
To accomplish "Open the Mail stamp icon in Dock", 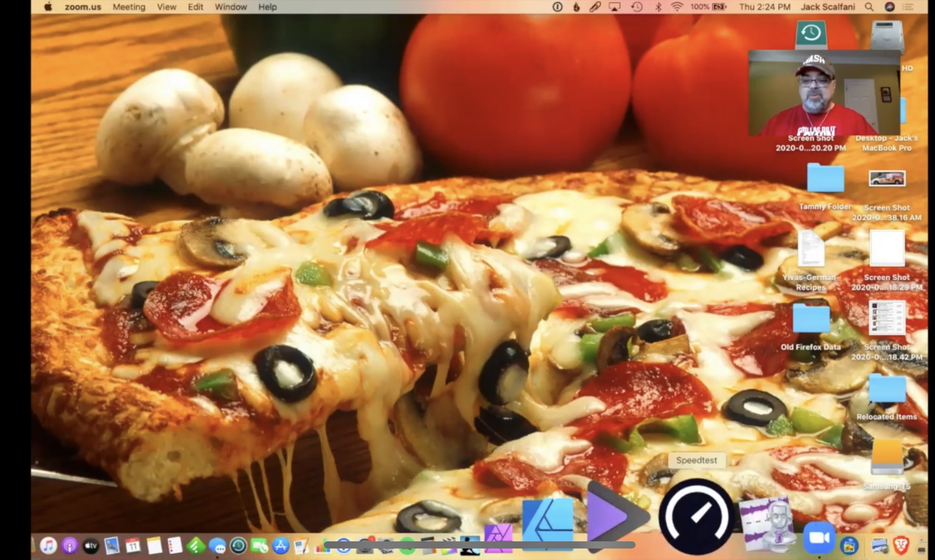I will click(112, 546).
